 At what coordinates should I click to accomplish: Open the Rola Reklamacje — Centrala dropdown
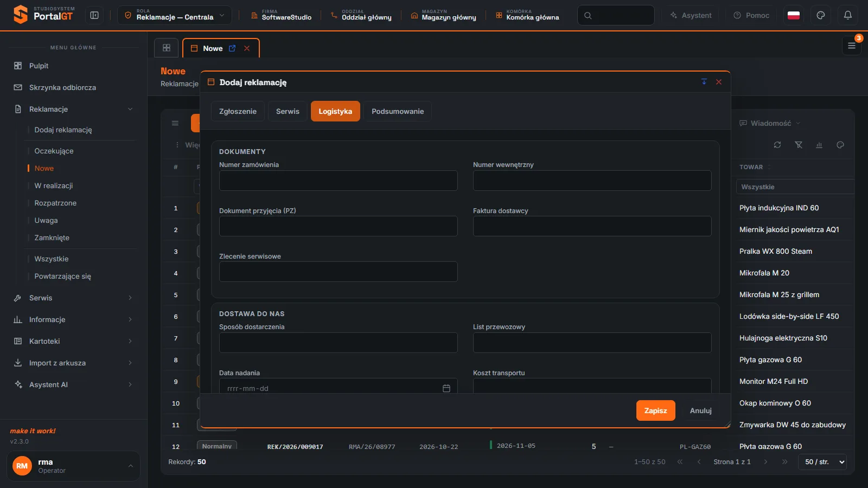coord(175,15)
